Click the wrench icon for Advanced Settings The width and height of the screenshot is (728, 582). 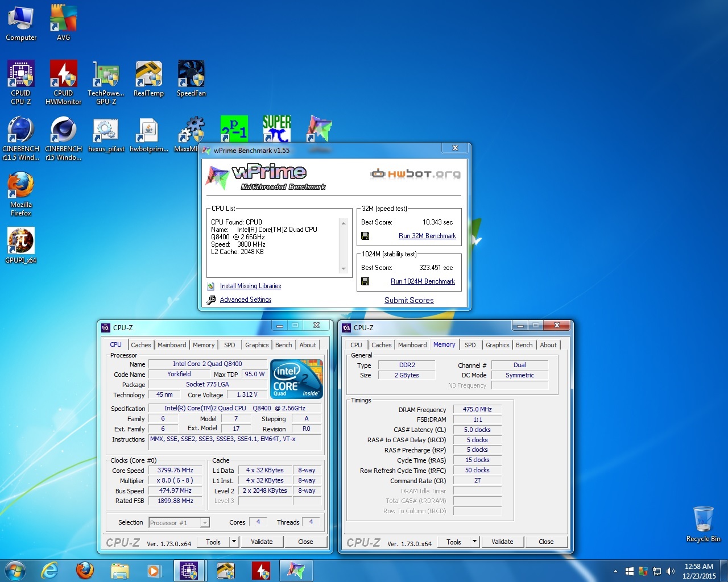(x=211, y=300)
